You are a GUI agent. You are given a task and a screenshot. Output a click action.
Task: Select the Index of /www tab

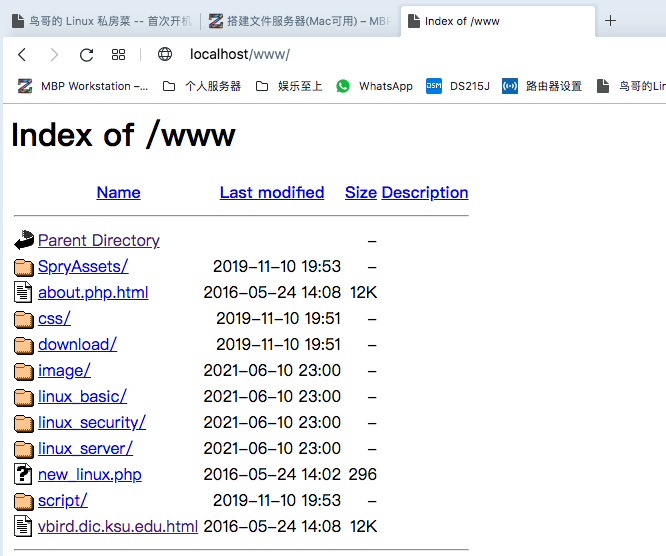point(498,21)
